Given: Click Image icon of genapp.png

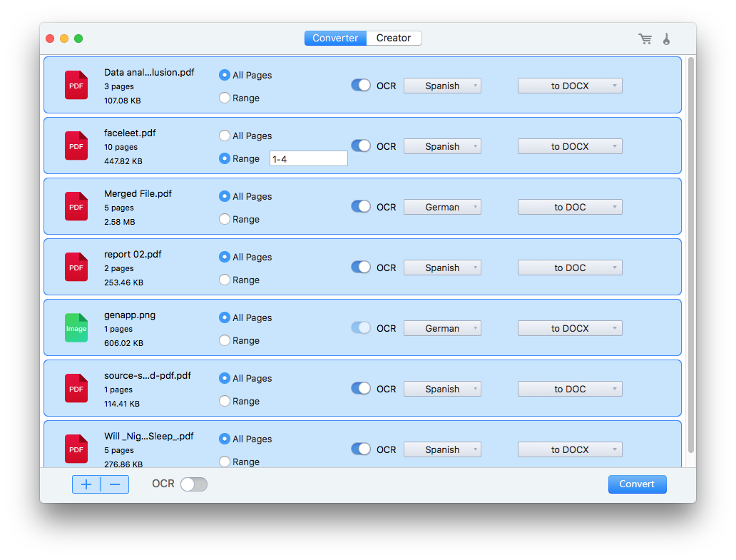Looking at the screenshot, I should pyautogui.click(x=76, y=327).
